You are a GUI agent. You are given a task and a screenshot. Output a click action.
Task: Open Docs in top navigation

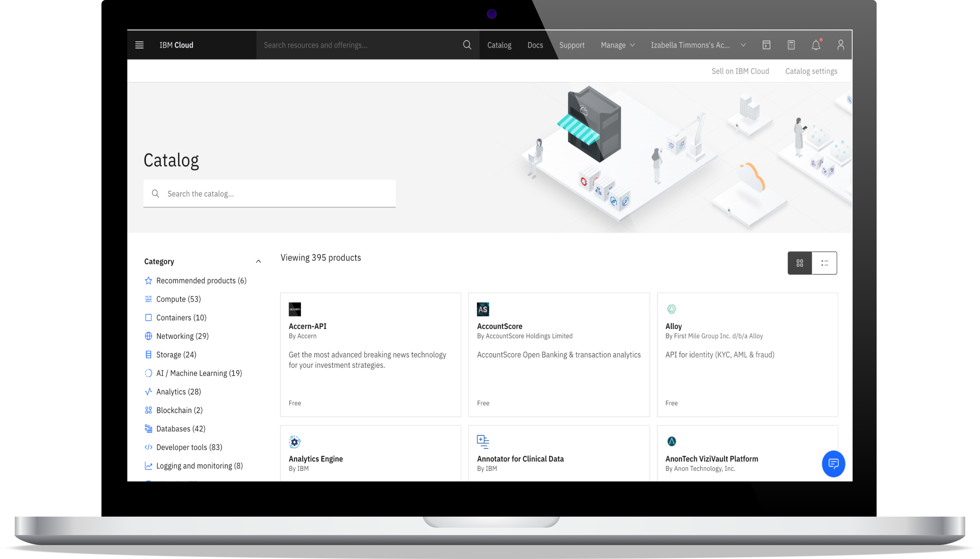535,45
